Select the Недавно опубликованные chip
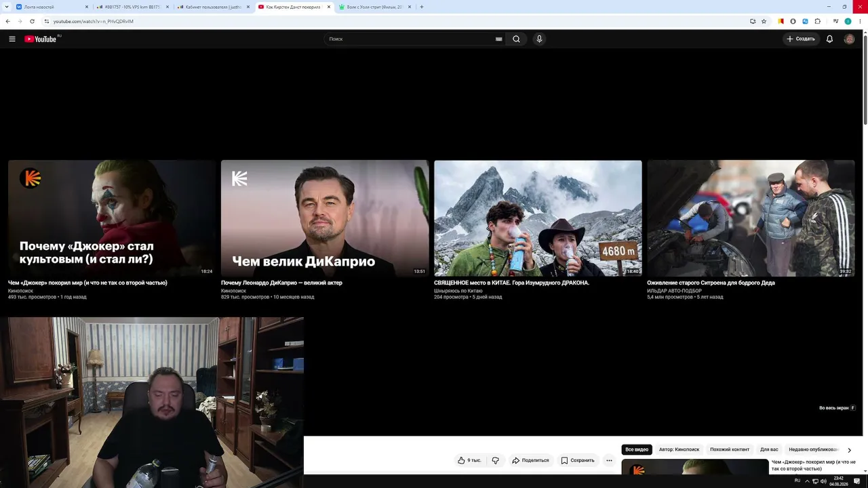Viewport: 868px width, 488px height. click(x=814, y=449)
